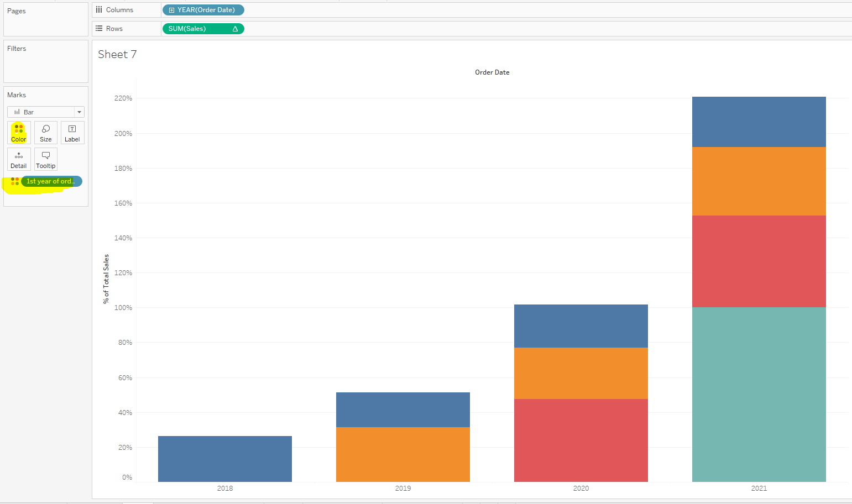
Task: Click the 60% axis tick label
Action: (125, 378)
